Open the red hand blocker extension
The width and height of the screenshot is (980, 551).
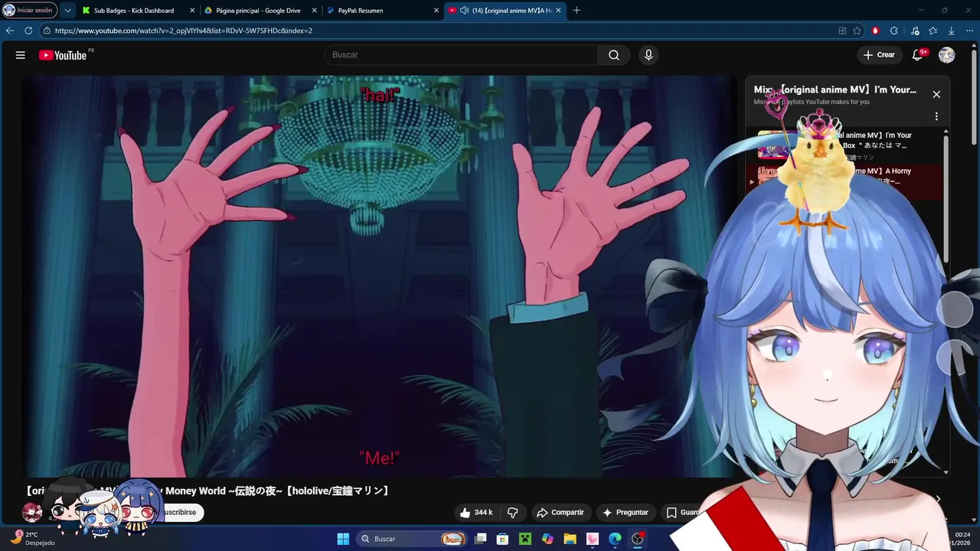coord(876,31)
